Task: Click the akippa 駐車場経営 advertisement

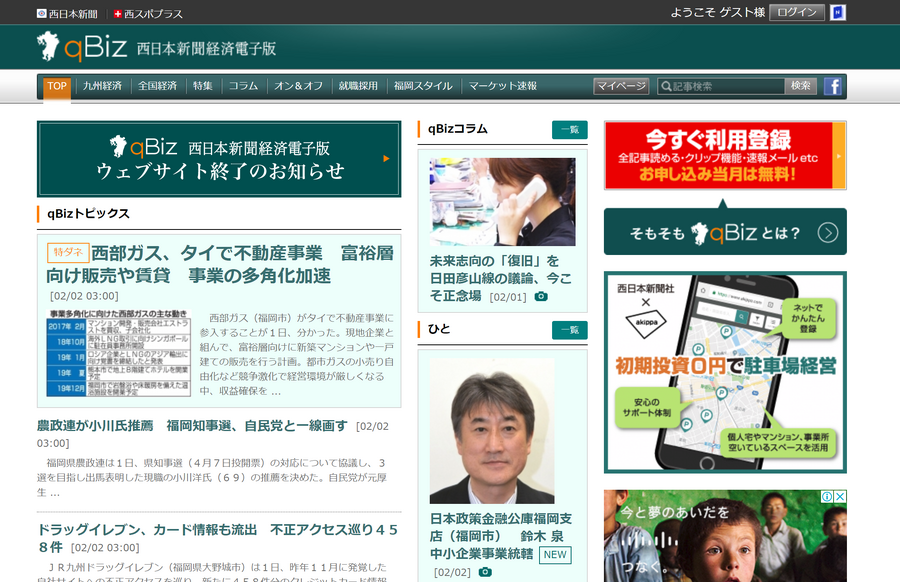Action: pos(725,373)
